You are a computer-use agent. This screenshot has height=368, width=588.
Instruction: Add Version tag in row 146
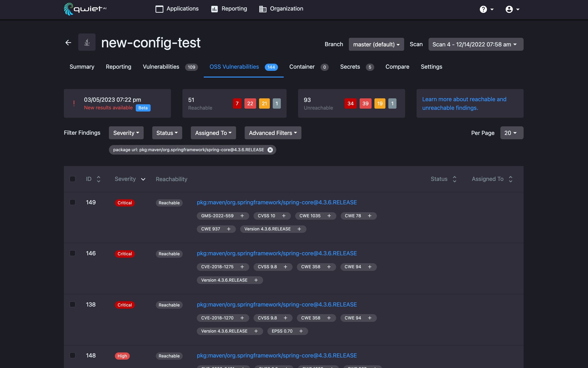[x=256, y=280]
